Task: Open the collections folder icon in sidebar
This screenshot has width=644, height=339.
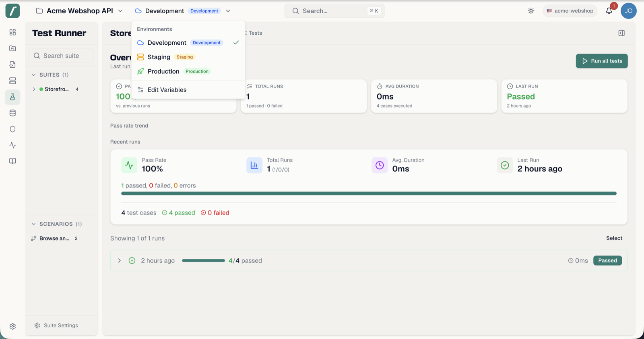Action: pyautogui.click(x=12, y=48)
